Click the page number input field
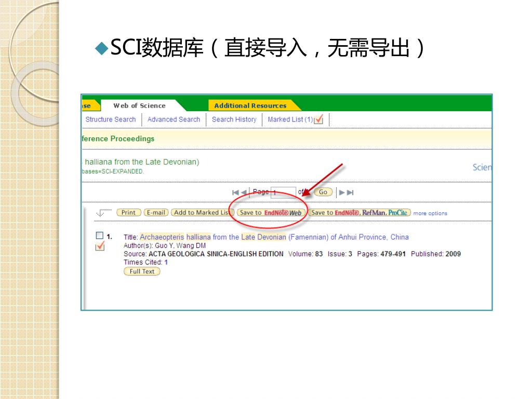 (x=283, y=192)
